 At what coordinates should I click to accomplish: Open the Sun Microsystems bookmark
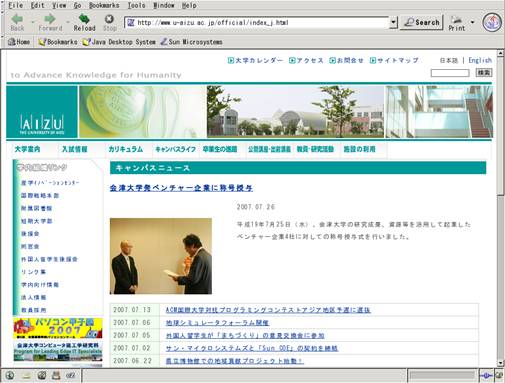click(191, 42)
